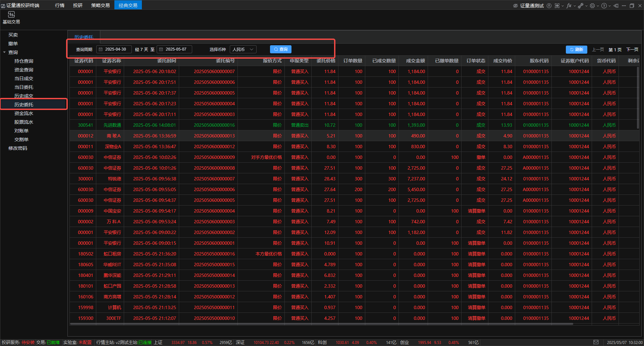Open the 策略交易 menu
Screen dimensions: 644x346
(x=101, y=5)
